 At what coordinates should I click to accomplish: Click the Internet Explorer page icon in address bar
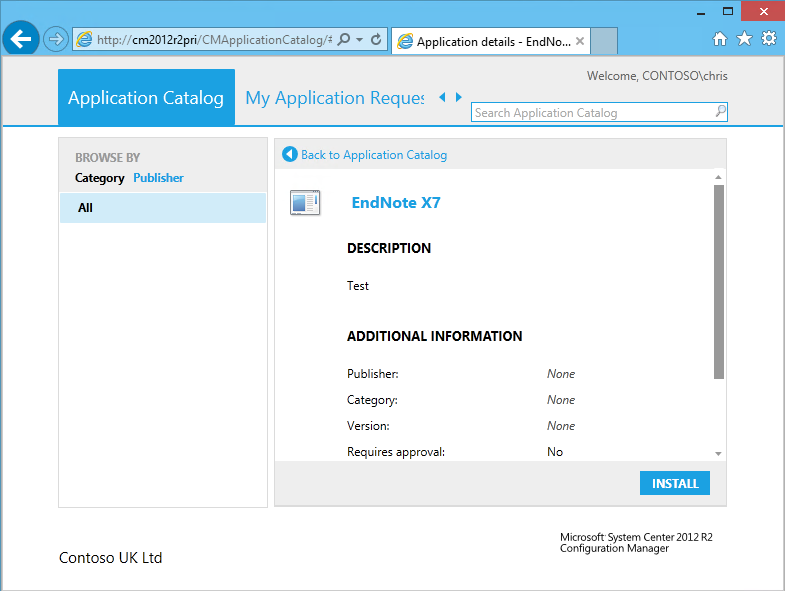tap(84, 40)
